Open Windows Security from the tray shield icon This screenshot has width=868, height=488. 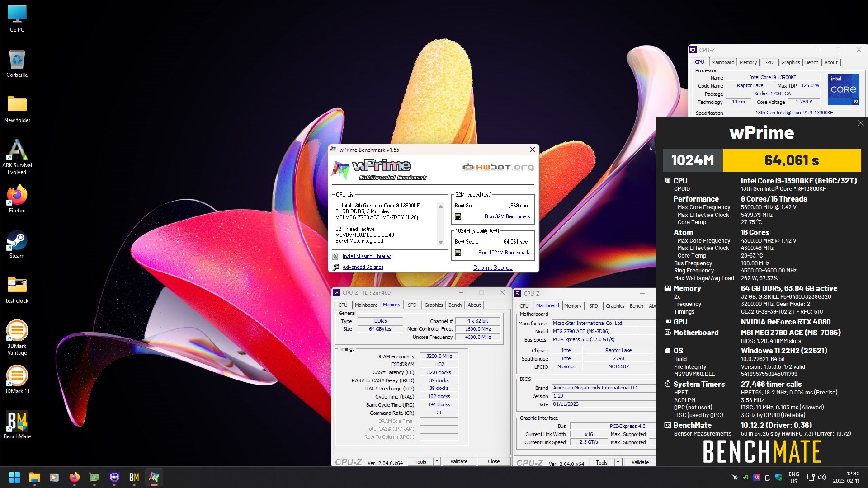[778, 477]
